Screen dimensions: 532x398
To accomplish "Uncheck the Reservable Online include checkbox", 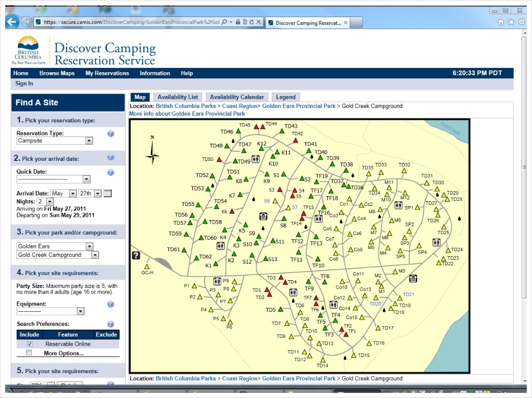I will (30, 344).
